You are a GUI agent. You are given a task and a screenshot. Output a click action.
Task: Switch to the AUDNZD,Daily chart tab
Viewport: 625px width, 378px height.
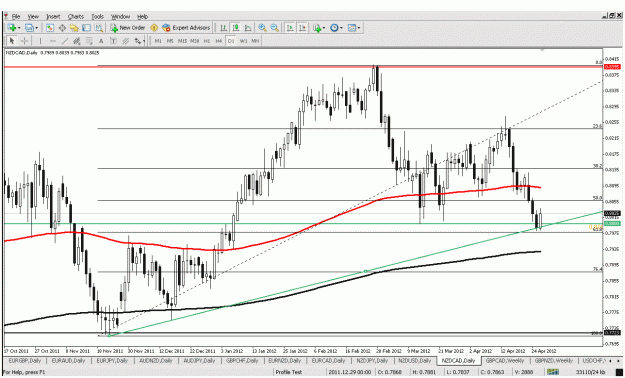point(156,361)
